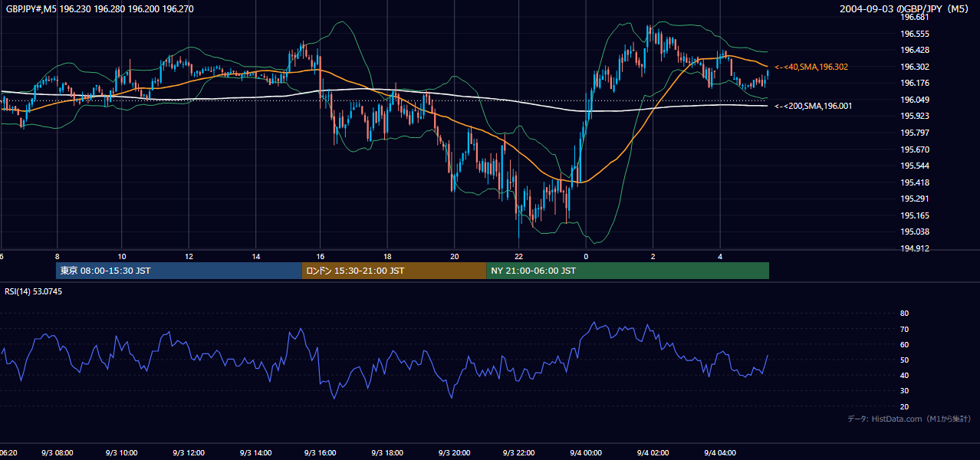
Task: Click the 9/3 10:00 time label
Action: click(x=122, y=453)
